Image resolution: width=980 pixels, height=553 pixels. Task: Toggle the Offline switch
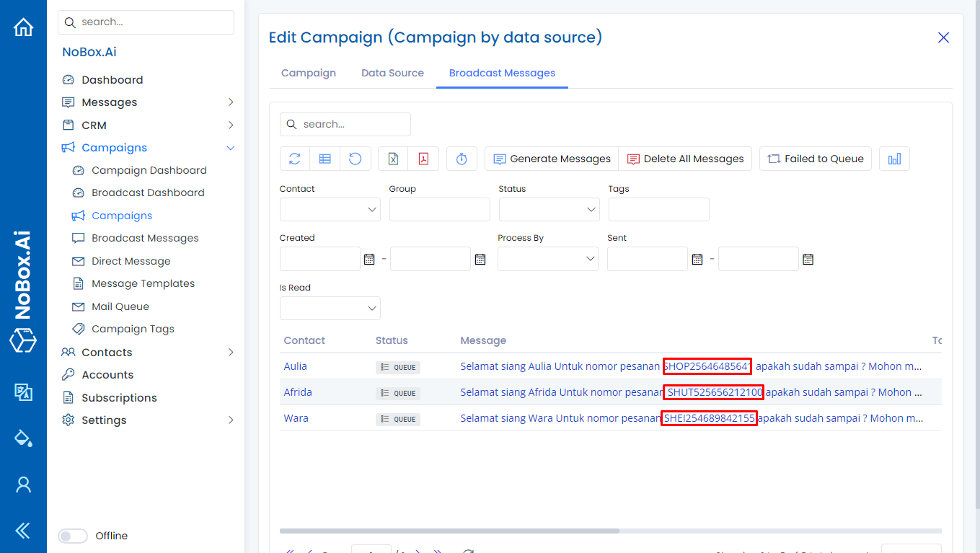pos(72,536)
